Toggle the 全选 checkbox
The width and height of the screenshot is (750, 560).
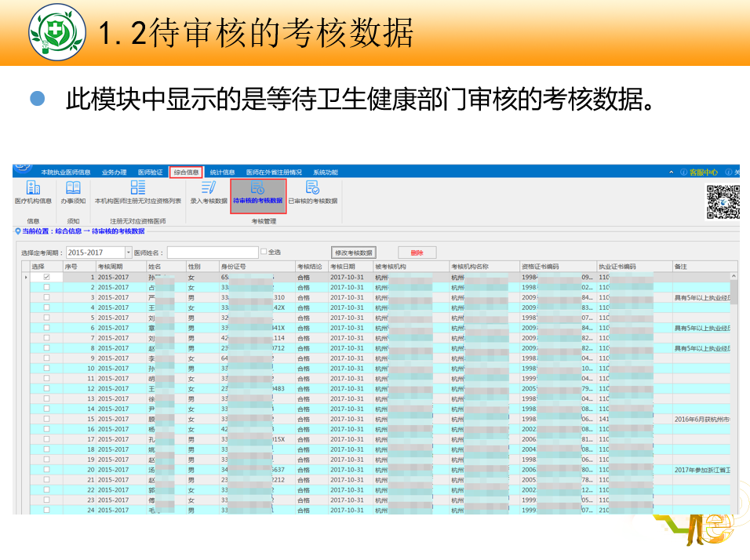(264, 253)
